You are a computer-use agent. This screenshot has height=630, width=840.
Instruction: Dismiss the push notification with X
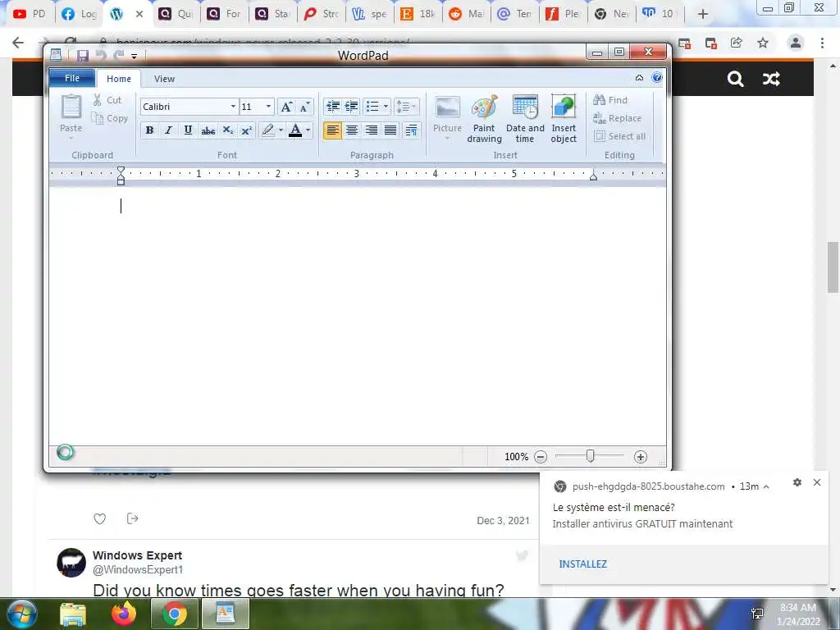817,482
